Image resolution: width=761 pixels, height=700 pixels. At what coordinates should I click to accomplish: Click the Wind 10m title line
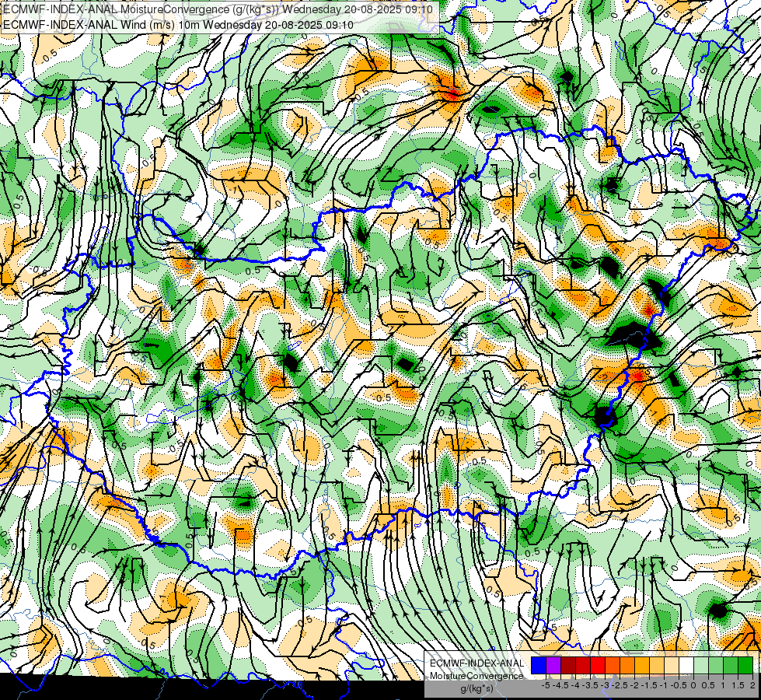pyautogui.click(x=178, y=25)
